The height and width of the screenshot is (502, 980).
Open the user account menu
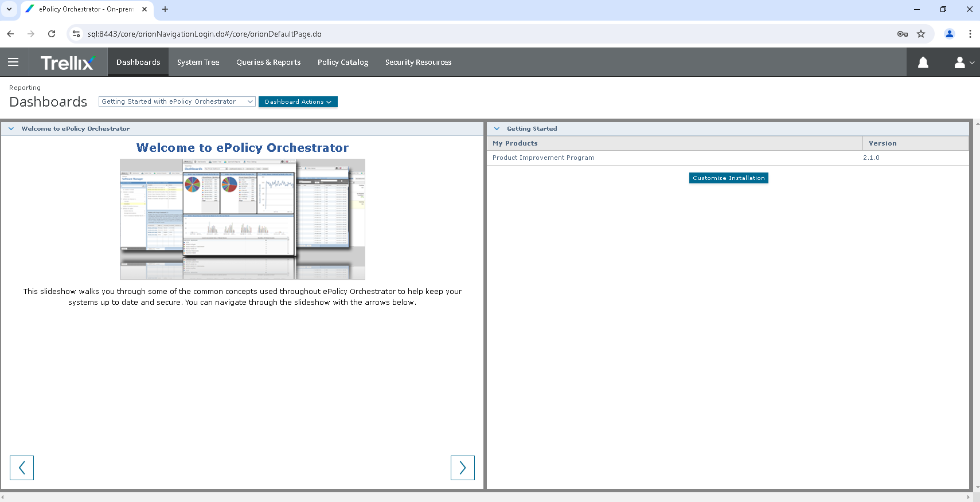963,62
